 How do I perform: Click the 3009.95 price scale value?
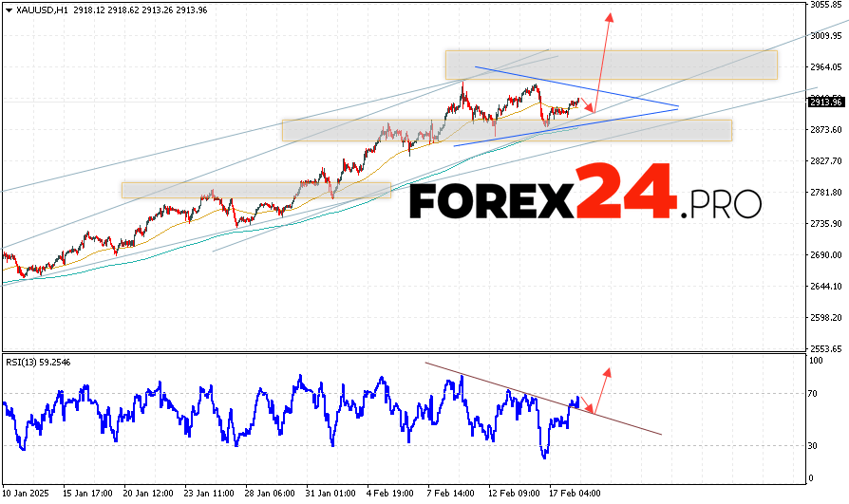tap(825, 36)
